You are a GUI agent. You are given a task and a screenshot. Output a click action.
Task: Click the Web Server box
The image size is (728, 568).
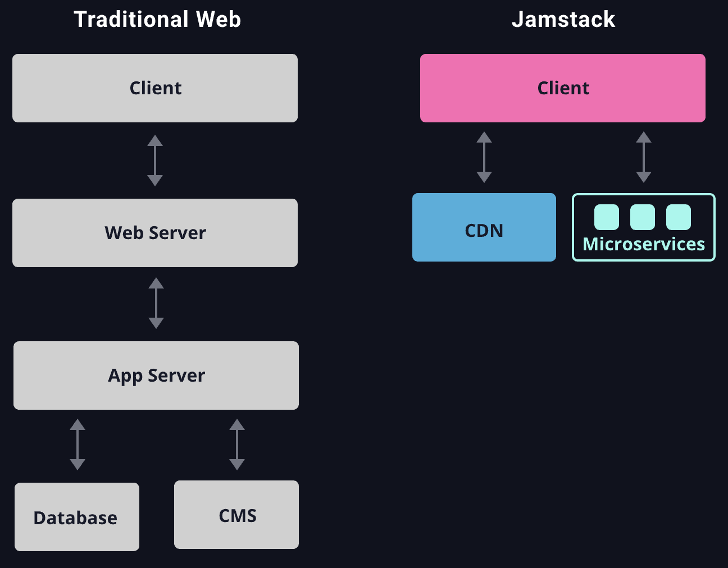point(155,233)
